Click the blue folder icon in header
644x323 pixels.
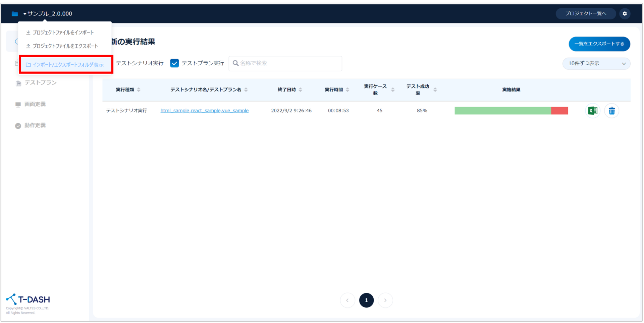click(15, 14)
